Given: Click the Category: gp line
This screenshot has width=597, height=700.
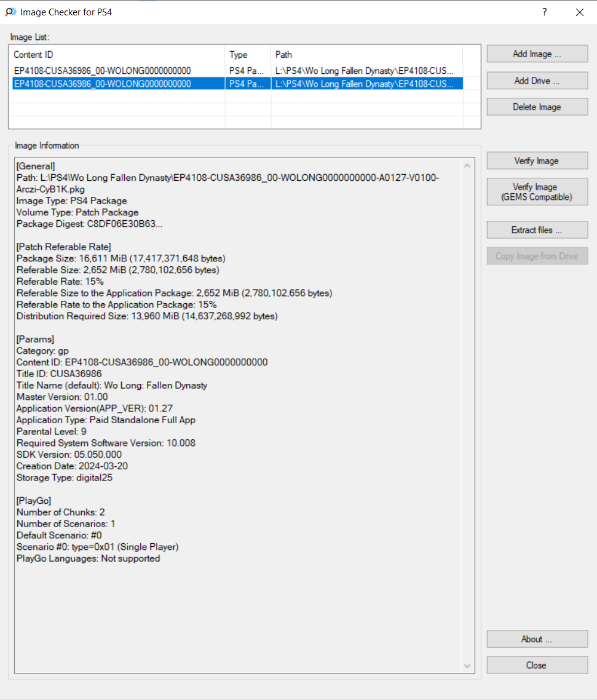Looking at the screenshot, I should [43, 351].
